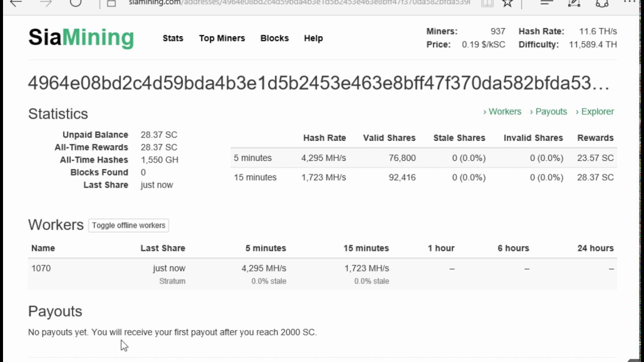Click the favorites star icon

pos(507,3)
